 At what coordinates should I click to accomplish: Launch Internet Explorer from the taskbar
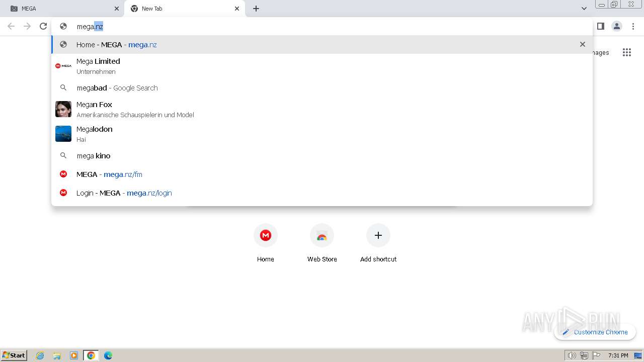[x=40, y=355]
